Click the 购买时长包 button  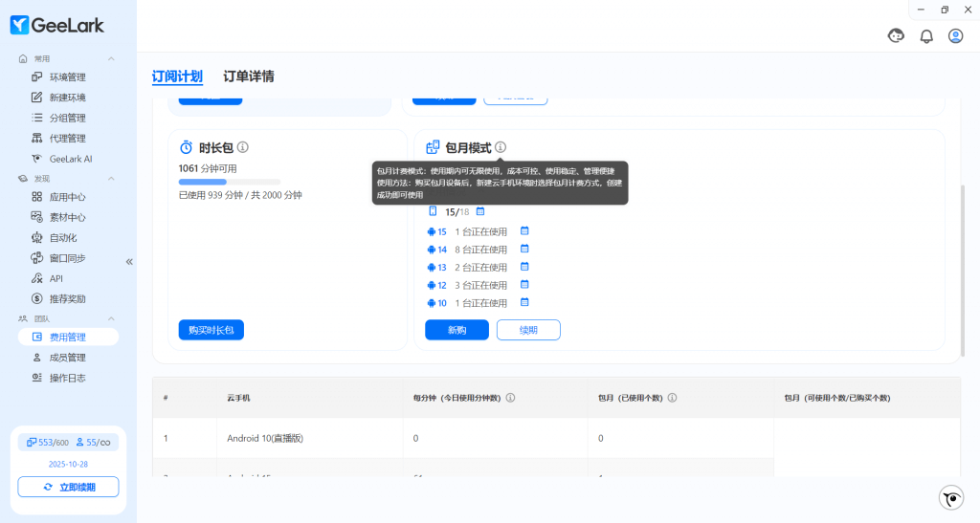212,330
